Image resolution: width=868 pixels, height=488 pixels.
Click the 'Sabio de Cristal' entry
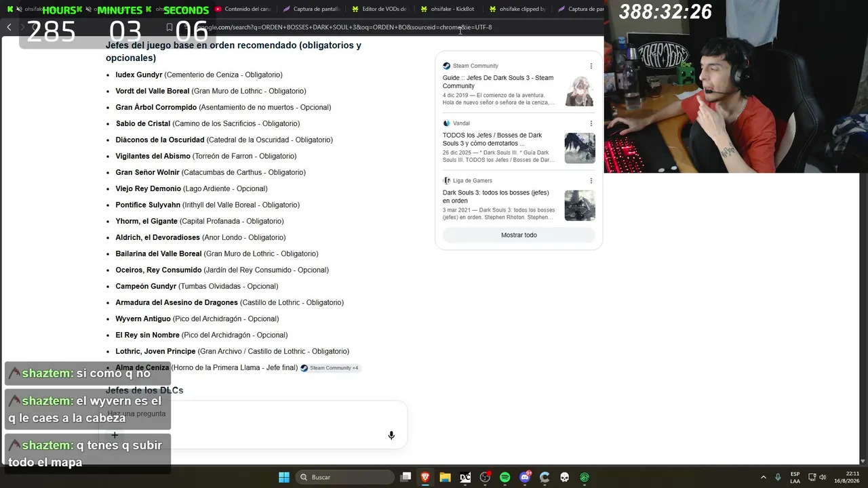[143, 123]
